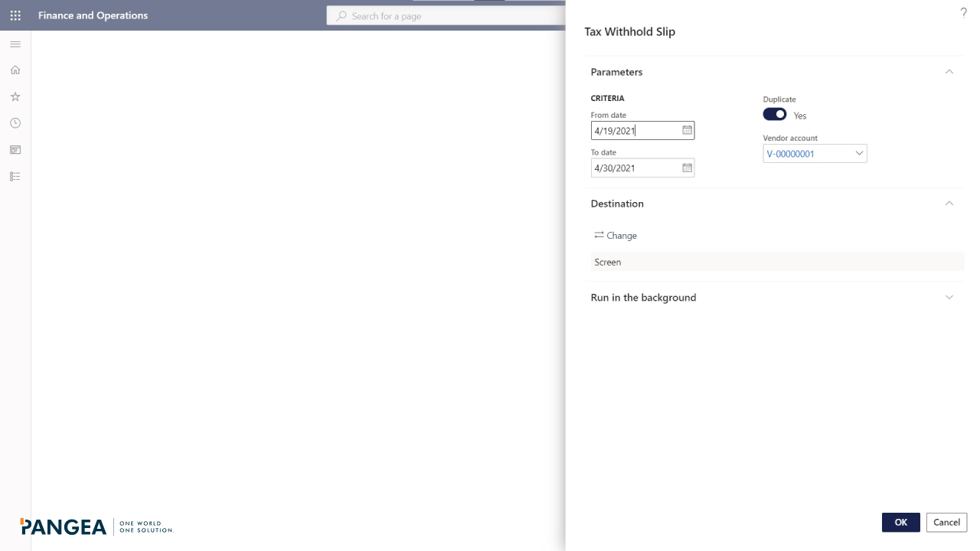Image resolution: width=980 pixels, height=551 pixels.
Task: Cancel the Tax Withhold Slip dialog
Action: 946,523
